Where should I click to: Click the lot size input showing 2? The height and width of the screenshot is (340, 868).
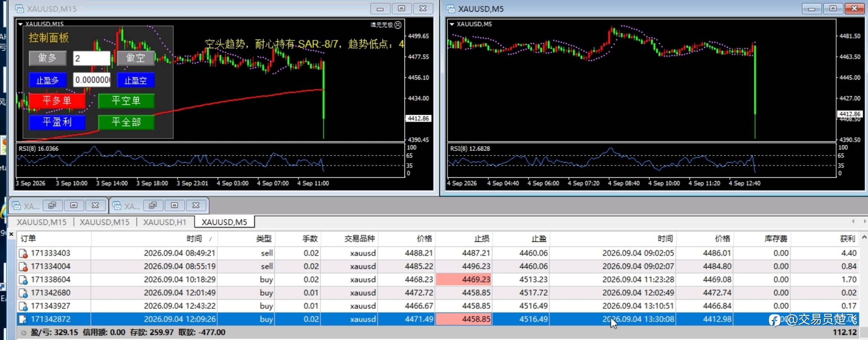[92, 58]
